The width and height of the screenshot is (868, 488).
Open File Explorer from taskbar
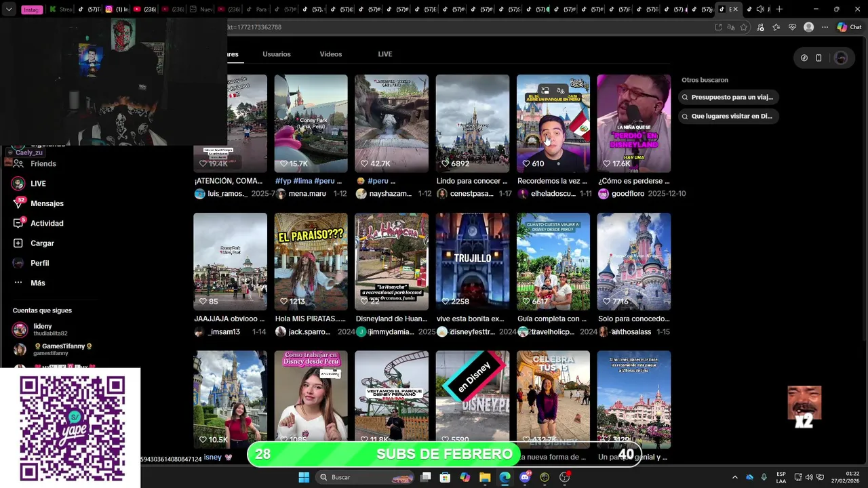485,477
